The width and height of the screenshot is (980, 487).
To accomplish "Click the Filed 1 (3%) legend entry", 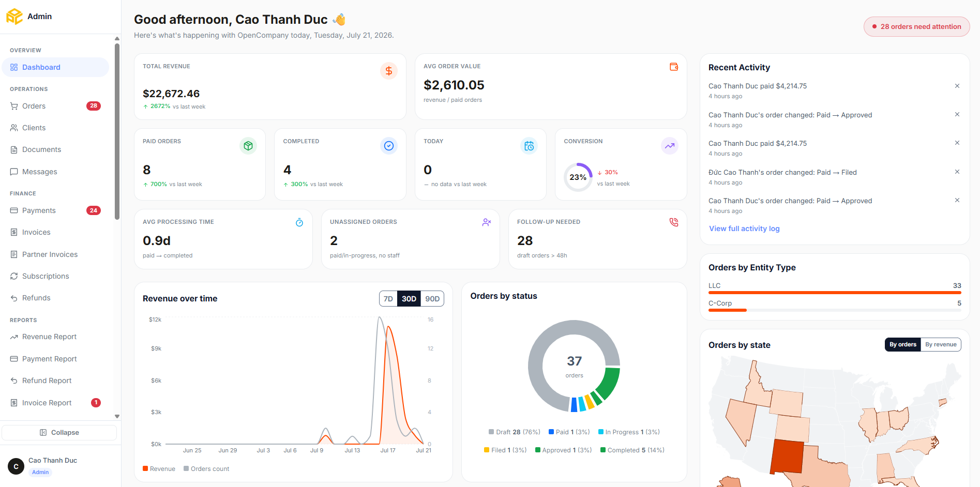I will coord(505,450).
